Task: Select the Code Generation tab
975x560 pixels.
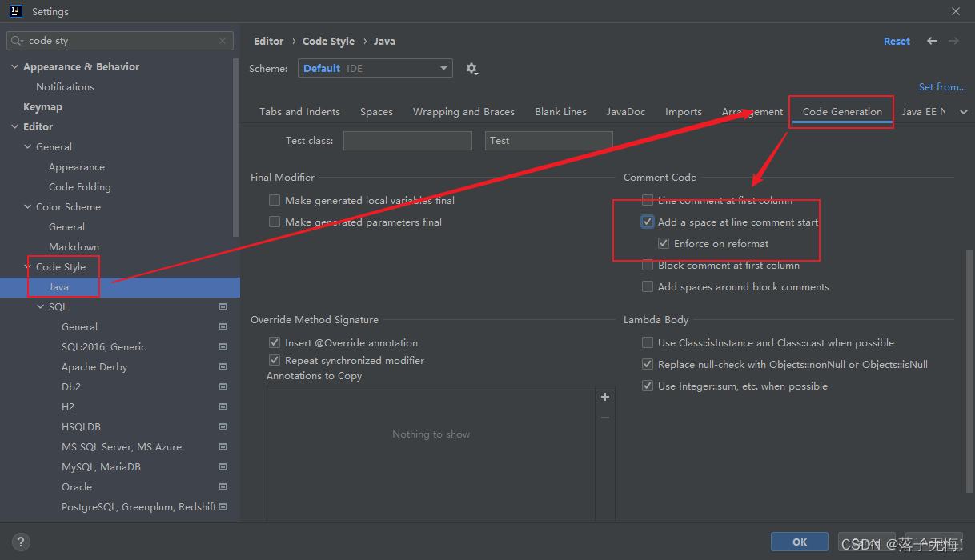Action: (x=842, y=112)
